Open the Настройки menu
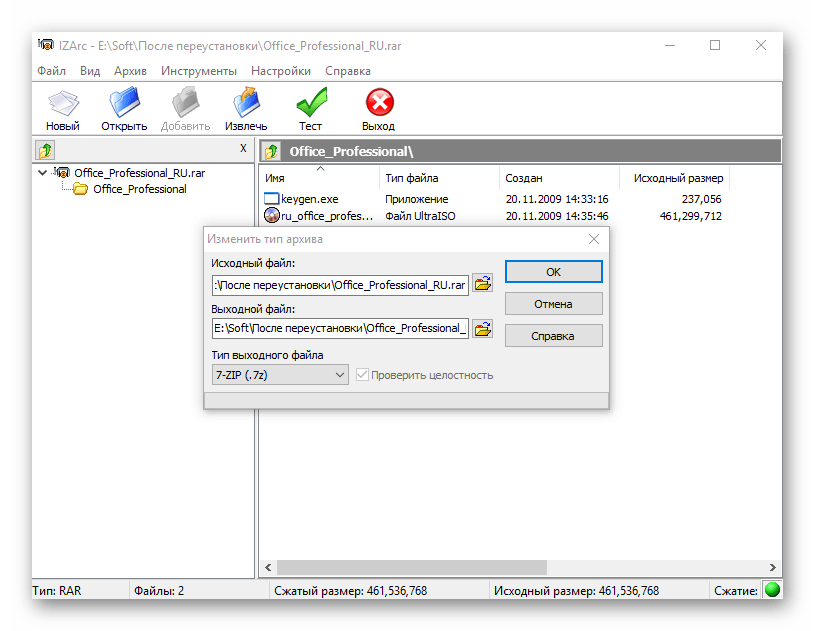 click(x=281, y=71)
